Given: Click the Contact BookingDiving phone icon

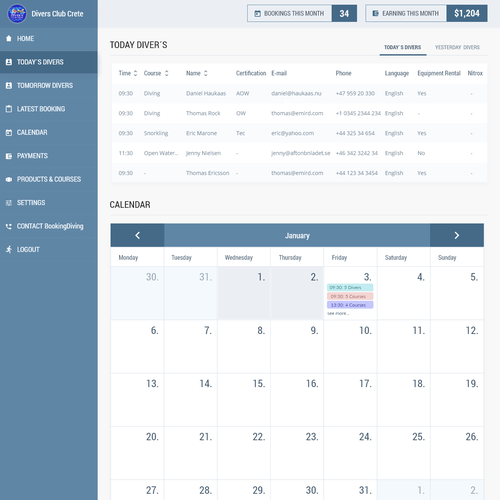Looking at the screenshot, I should coord(9,226).
